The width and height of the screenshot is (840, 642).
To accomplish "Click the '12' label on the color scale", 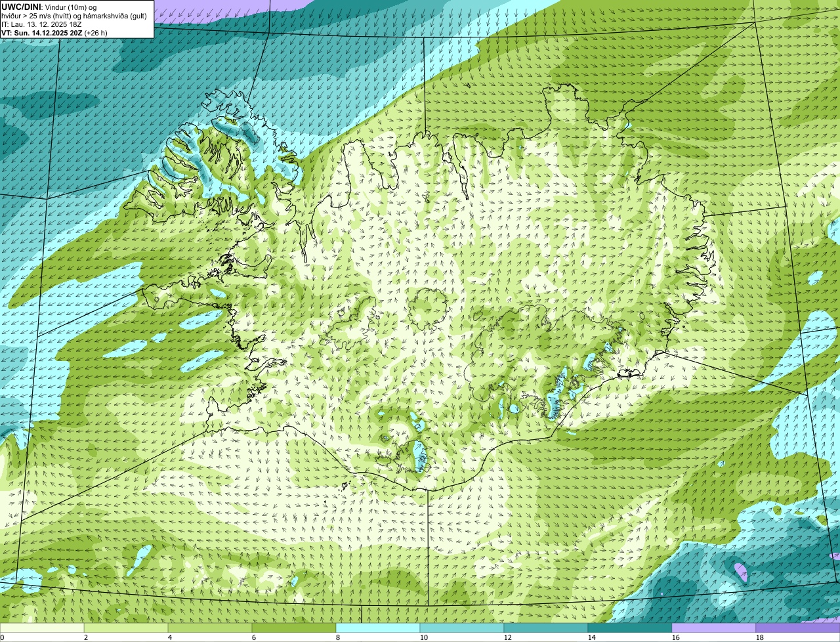I will (x=508, y=637).
